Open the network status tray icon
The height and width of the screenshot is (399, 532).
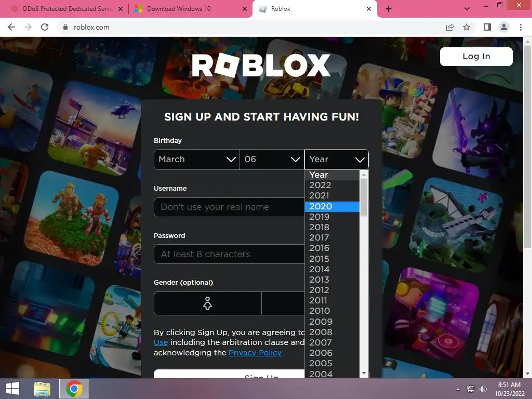pyautogui.click(x=471, y=389)
